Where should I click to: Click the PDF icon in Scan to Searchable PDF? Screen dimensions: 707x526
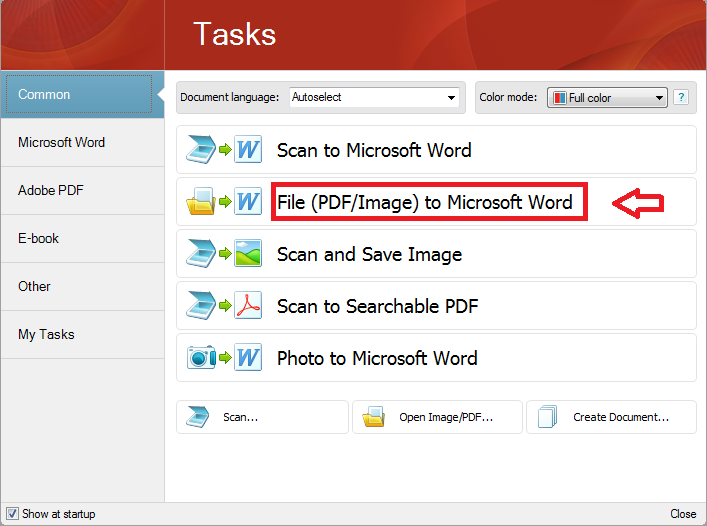pos(247,306)
